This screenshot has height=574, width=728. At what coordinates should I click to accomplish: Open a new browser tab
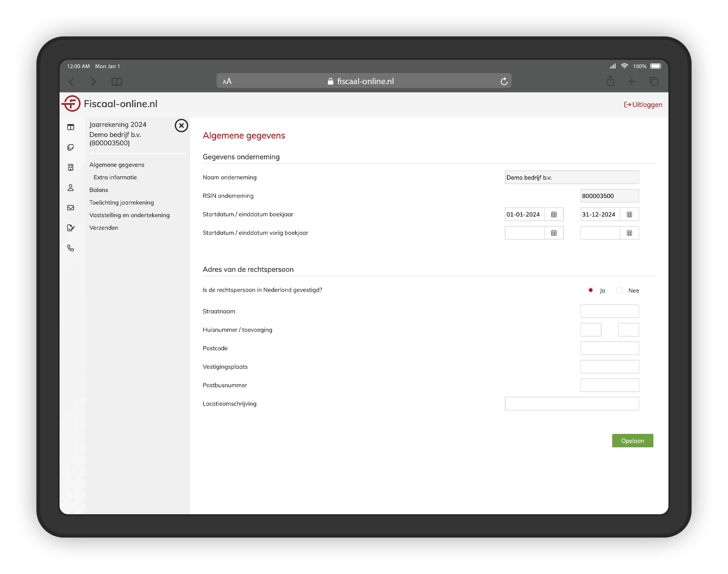(x=632, y=82)
